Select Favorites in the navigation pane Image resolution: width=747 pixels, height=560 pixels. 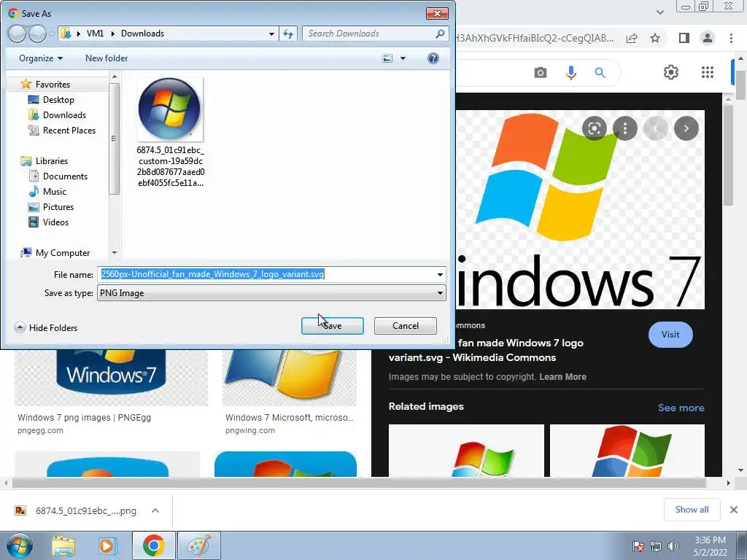pyautogui.click(x=53, y=85)
